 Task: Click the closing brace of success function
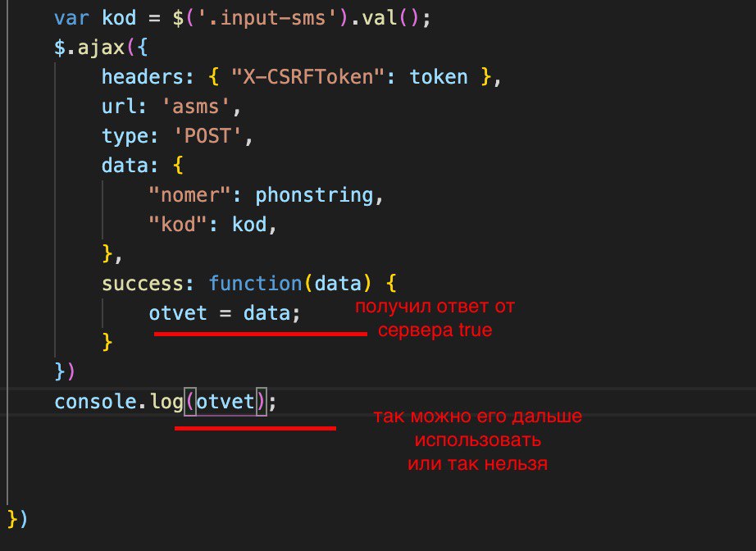[x=107, y=343]
